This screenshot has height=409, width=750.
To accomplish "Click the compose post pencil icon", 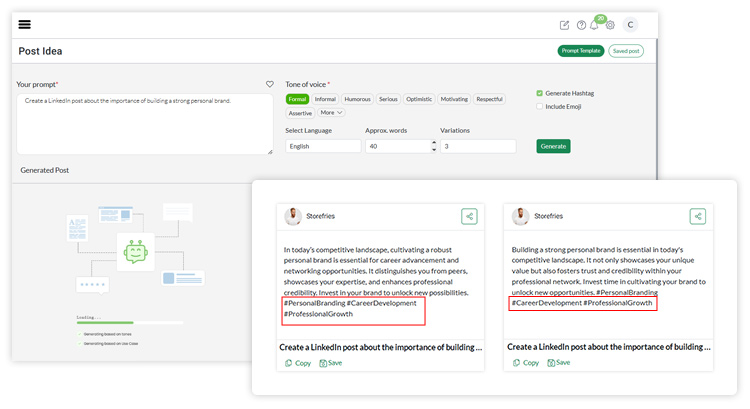I will click(564, 25).
